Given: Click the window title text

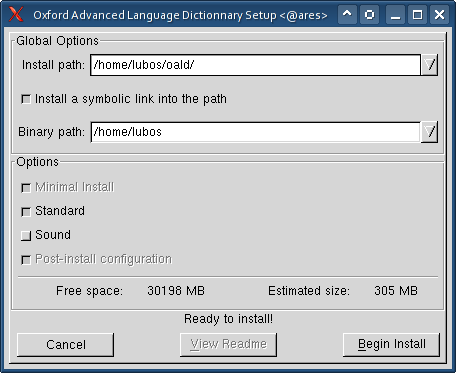Looking at the screenshot, I should pos(180,15).
